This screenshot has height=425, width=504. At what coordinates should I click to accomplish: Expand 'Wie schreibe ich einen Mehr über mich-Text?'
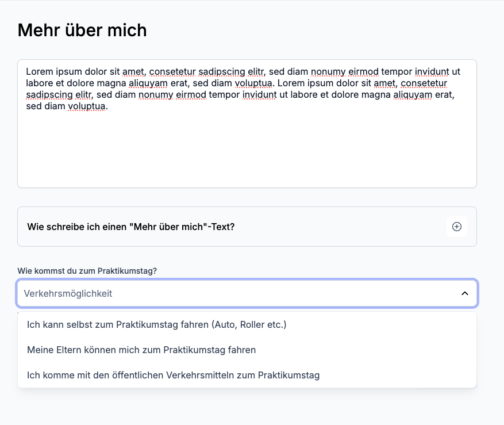coord(131,227)
